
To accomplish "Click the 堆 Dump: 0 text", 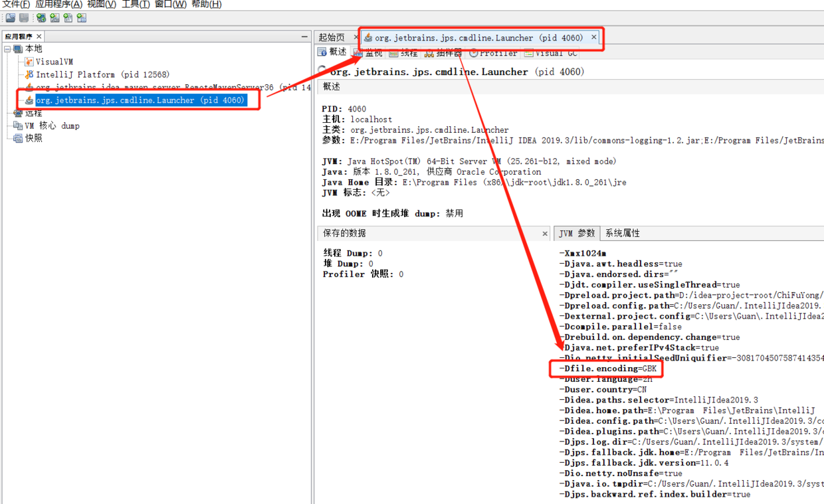I will (x=348, y=264).
